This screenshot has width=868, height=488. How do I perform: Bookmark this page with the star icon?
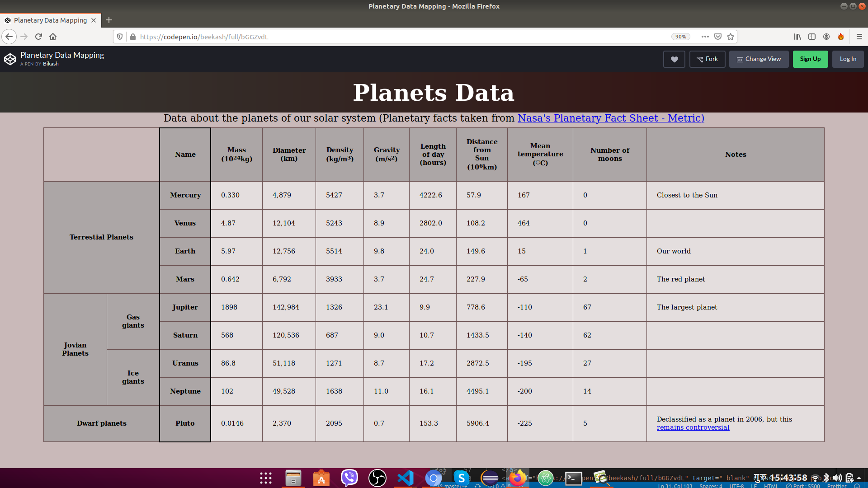click(x=731, y=37)
